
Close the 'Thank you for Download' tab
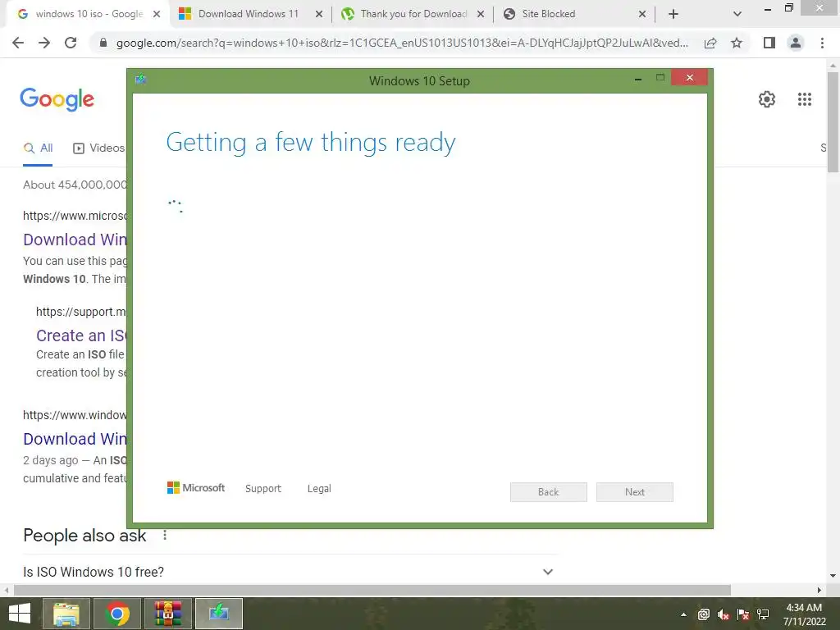coord(481,15)
